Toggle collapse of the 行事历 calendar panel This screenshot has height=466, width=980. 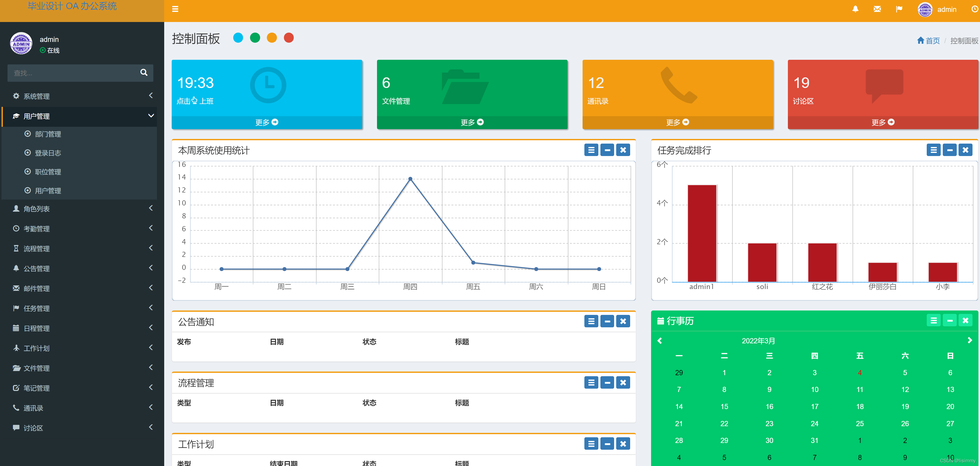click(x=949, y=321)
